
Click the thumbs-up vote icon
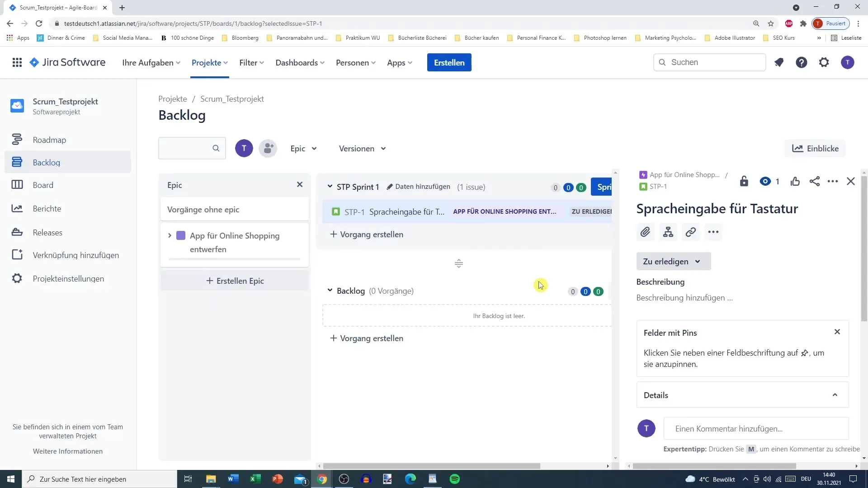click(795, 181)
